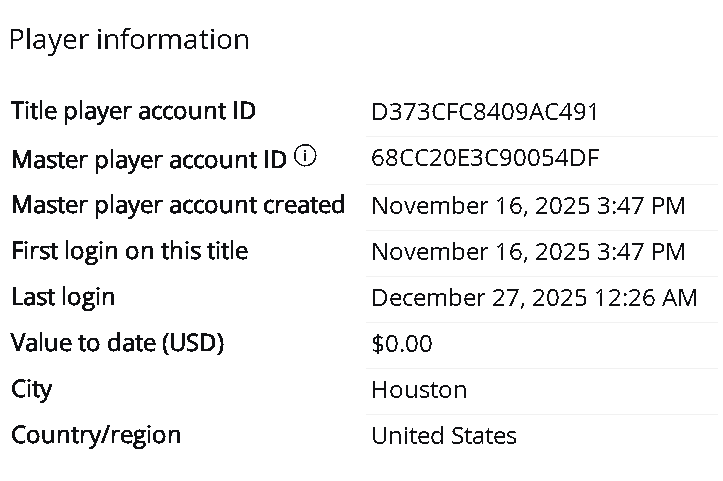
Task: Click the $0.00 value to date amount
Action: (402, 344)
